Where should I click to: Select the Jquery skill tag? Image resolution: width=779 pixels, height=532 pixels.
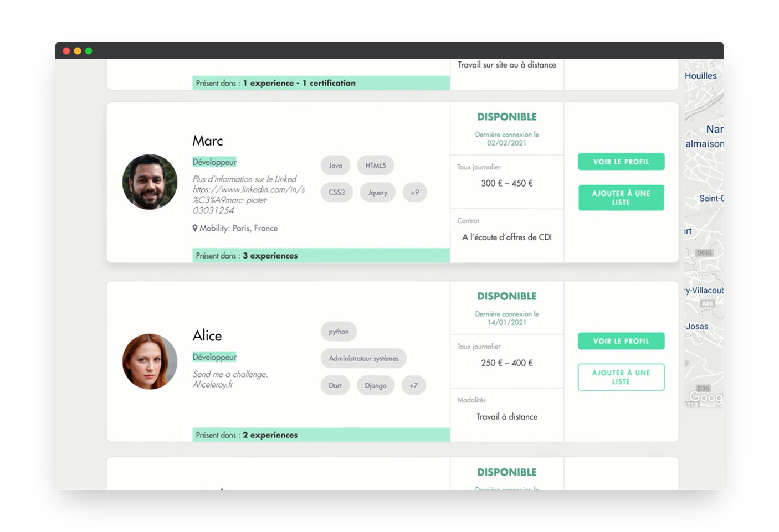pos(378,192)
